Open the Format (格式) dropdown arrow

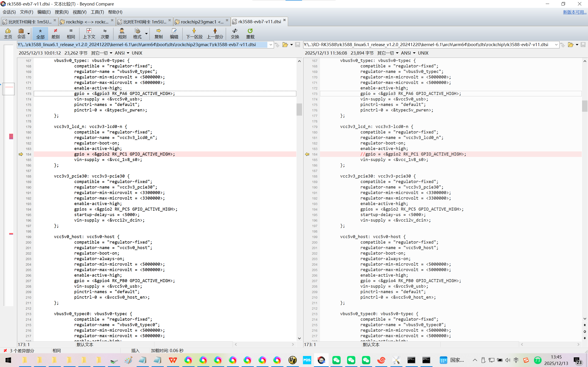click(146, 33)
